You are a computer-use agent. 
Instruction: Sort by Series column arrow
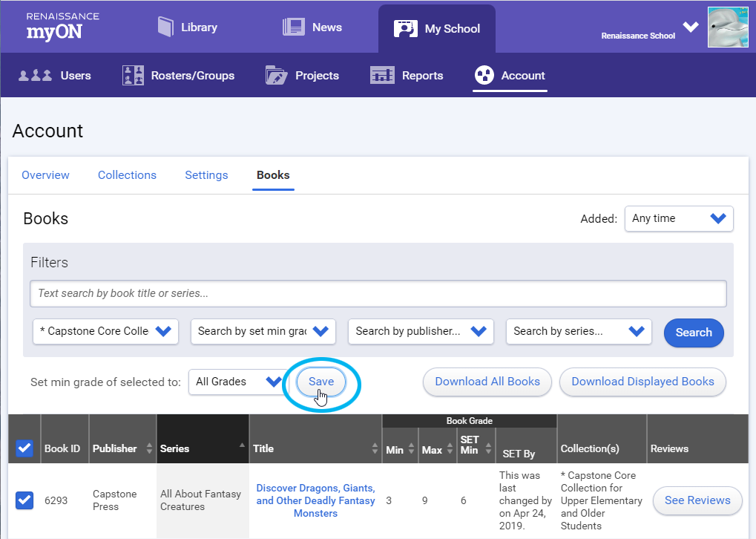pos(242,445)
